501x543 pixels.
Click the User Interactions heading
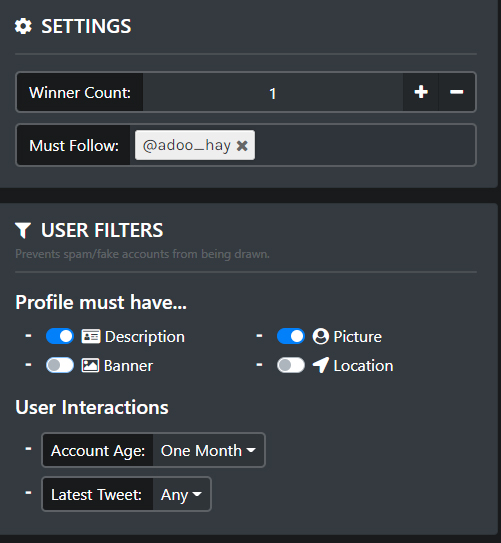click(x=92, y=407)
